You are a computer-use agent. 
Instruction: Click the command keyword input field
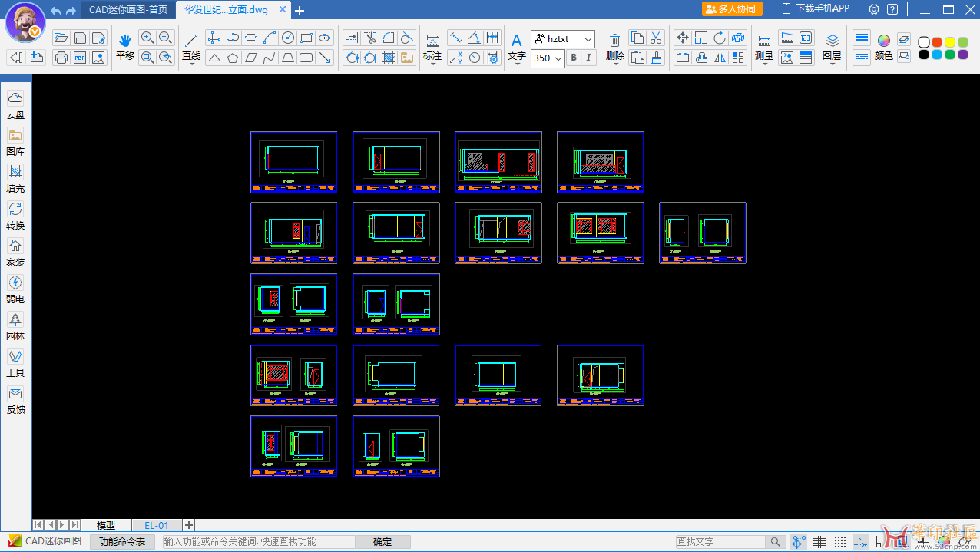[x=257, y=542]
